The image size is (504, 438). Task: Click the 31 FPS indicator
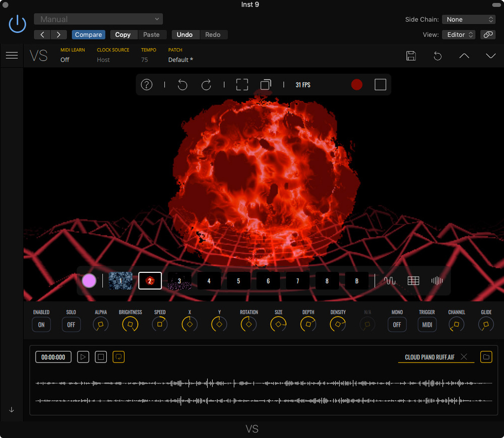click(303, 85)
